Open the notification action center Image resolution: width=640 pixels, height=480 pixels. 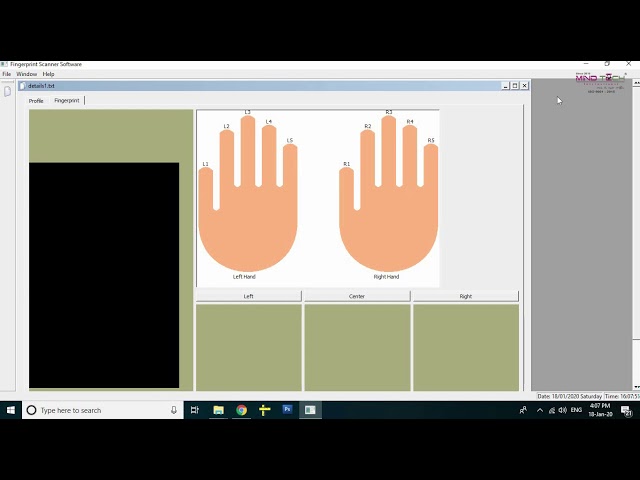point(627,410)
